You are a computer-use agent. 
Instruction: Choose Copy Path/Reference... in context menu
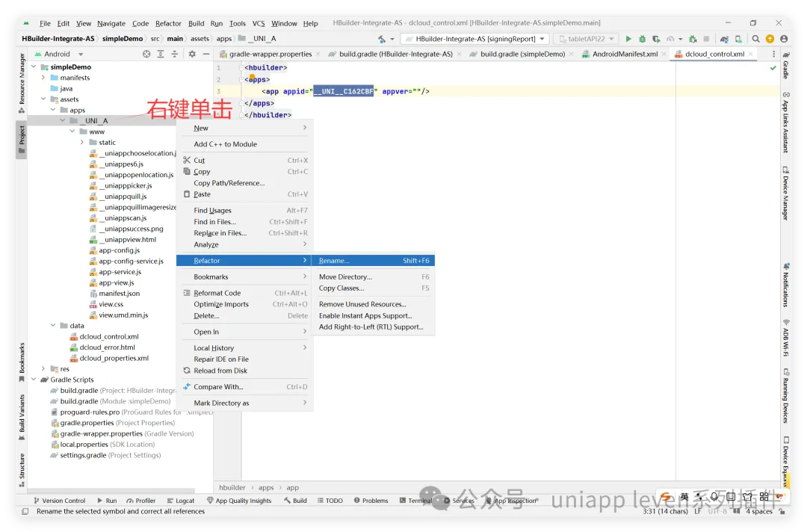(245, 183)
